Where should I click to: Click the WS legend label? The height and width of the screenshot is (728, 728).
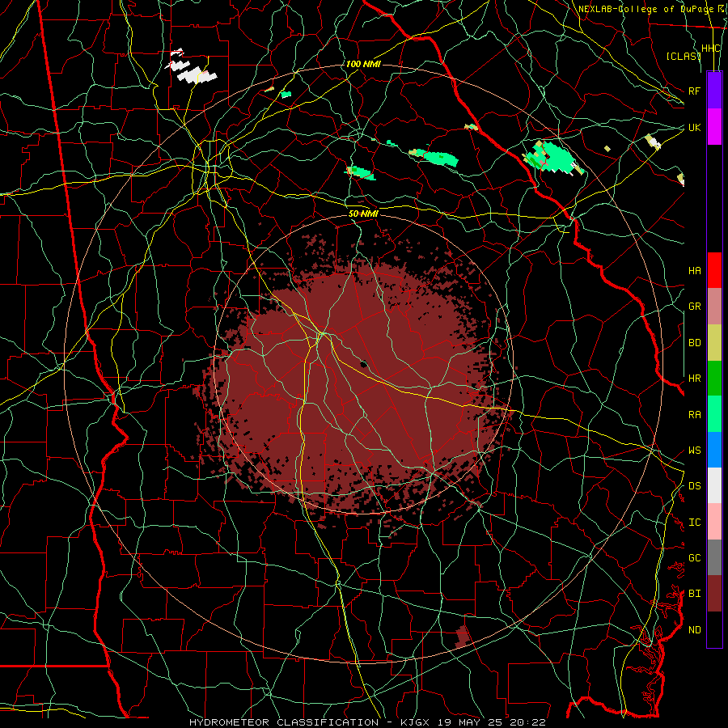pyautogui.click(x=694, y=451)
